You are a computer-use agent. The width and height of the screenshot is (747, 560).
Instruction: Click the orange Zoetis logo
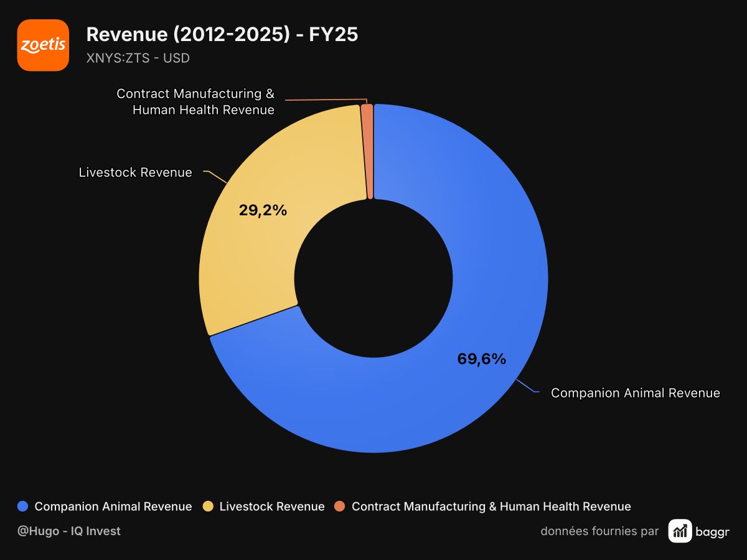pos(43,45)
